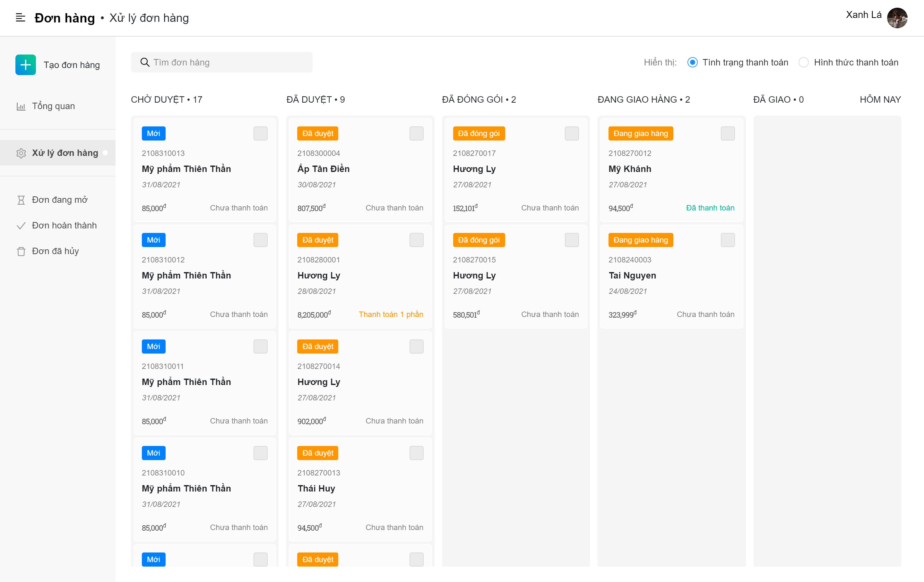Check the box on order 2108310013
Viewport: 924px width, 582px height.
pos(260,133)
